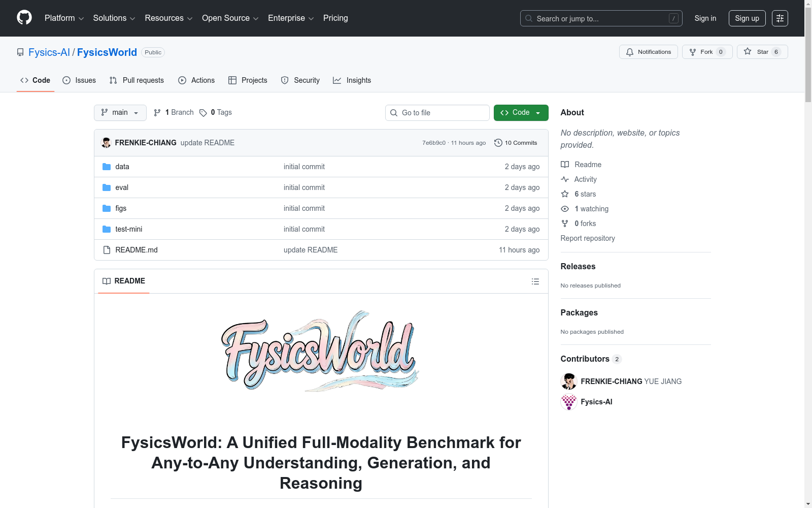Image resolution: width=812 pixels, height=508 pixels.
Task: Expand the Enterprise menu
Action: point(291,18)
